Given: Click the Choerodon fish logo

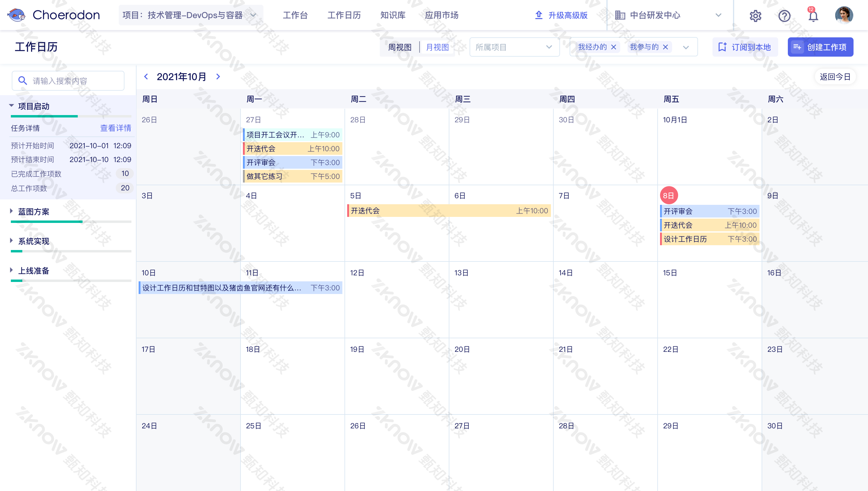Looking at the screenshot, I should click(16, 15).
